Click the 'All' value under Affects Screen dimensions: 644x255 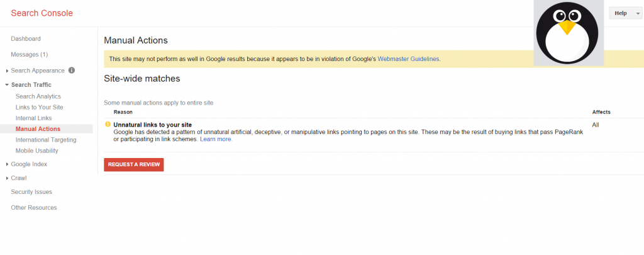(x=596, y=125)
